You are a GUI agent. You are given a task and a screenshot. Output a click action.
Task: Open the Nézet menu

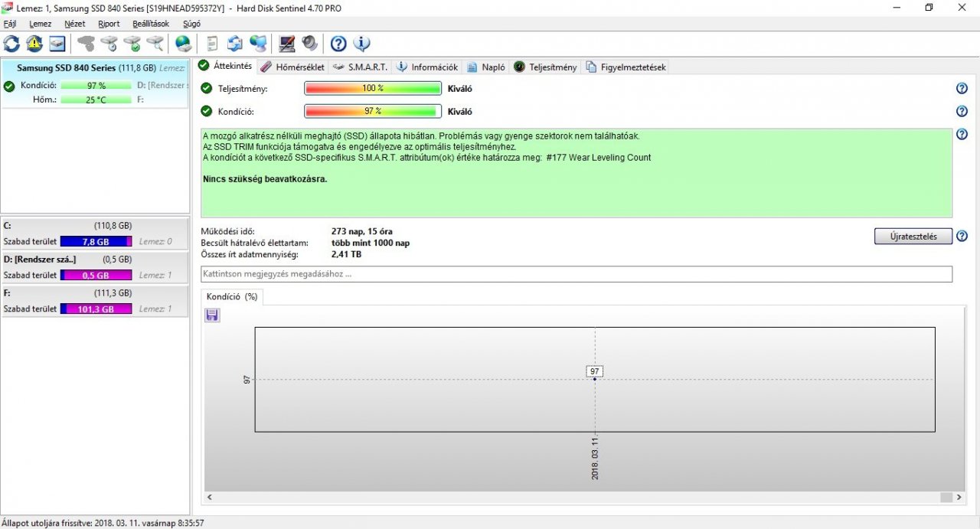pyautogui.click(x=75, y=24)
